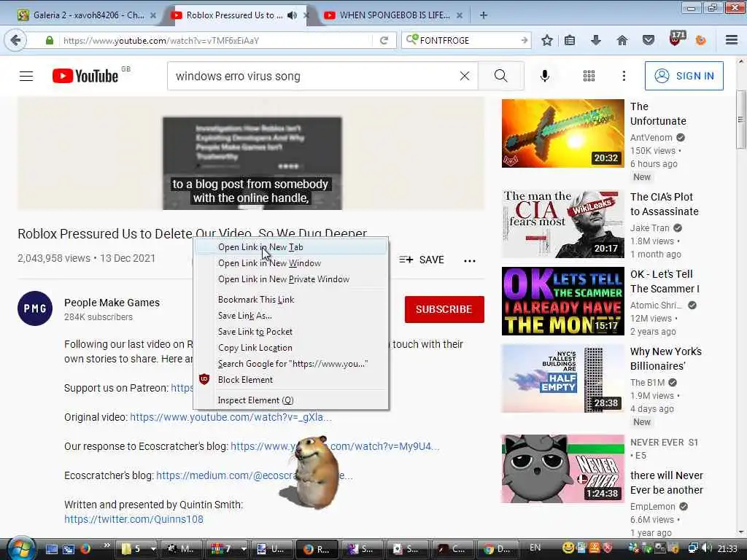This screenshot has width=747, height=560.
Task: Open uBlock Origin icon showing 171
Action: 677,39
